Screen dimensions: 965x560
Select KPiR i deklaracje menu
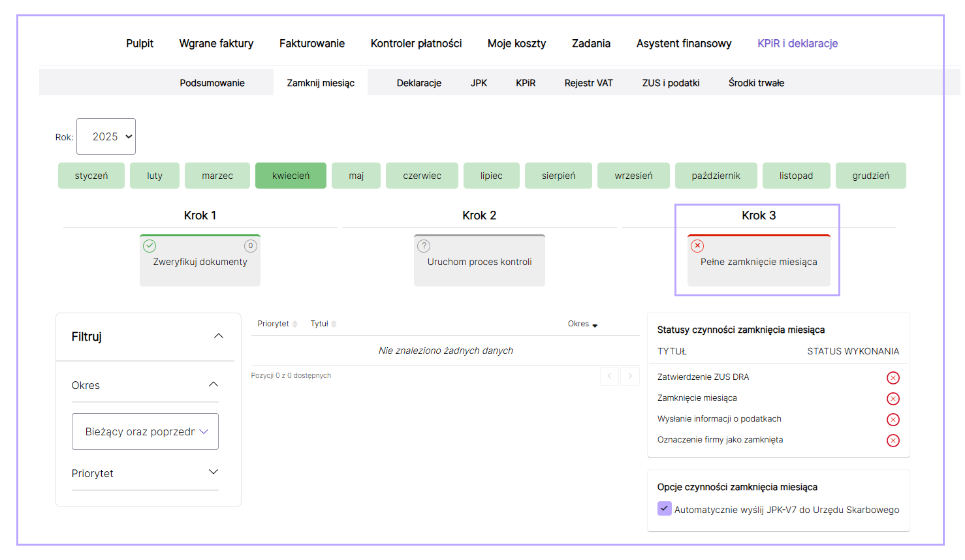797,43
